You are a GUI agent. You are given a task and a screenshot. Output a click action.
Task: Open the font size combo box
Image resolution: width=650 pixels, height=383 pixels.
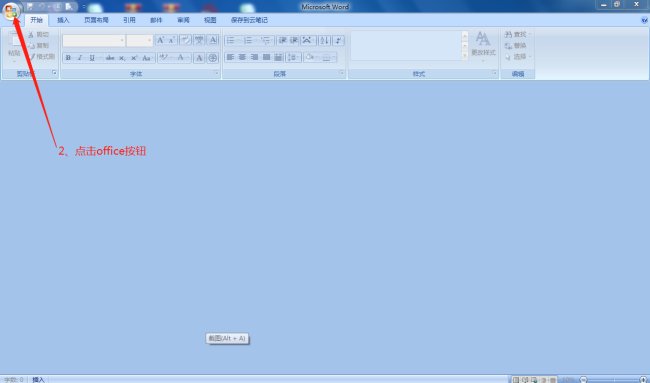pyautogui.click(x=140, y=40)
